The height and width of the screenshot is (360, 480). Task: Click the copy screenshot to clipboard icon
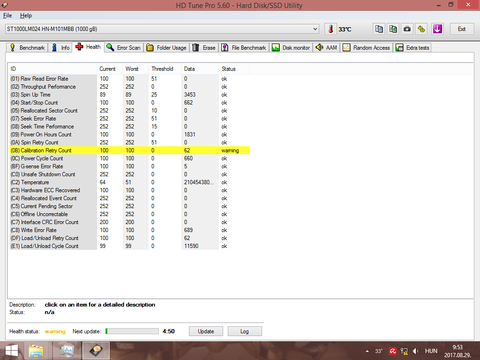393,29
